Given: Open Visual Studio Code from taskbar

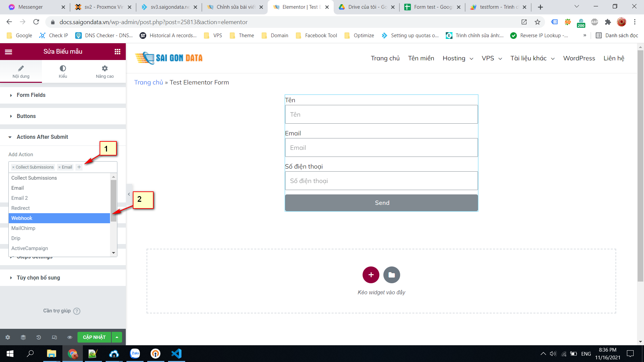Looking at the screenshot, I should [176, 354].
